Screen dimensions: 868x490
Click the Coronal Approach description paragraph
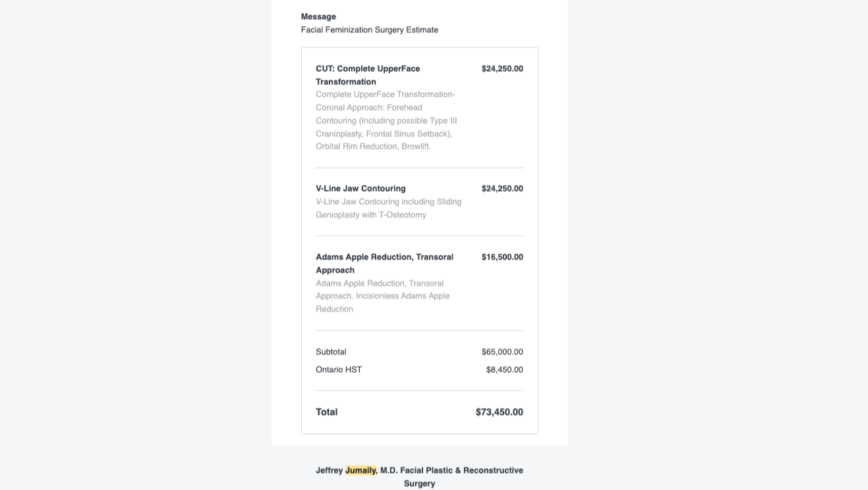pos(387,121)
